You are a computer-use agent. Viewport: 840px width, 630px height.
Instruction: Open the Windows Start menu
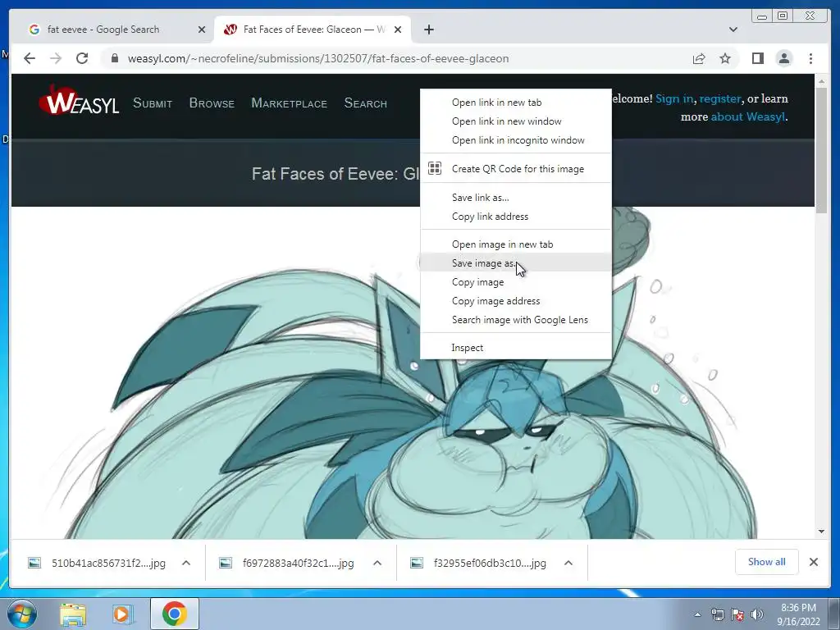22,614
